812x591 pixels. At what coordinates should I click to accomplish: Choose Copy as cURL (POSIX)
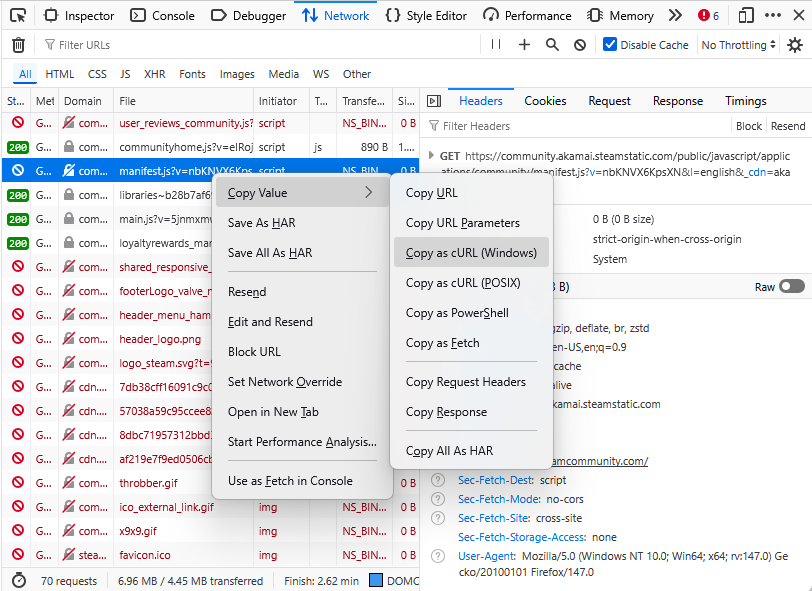(471, 283)
